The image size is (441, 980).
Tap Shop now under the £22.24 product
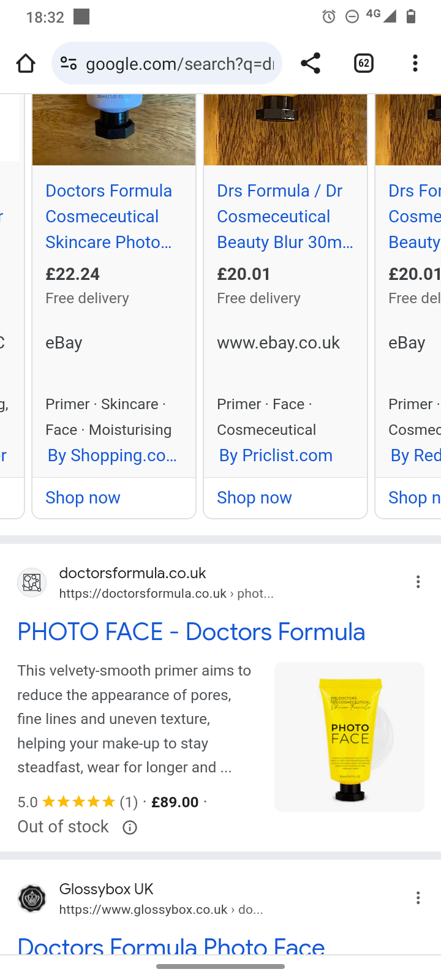[x=83, y=497]
